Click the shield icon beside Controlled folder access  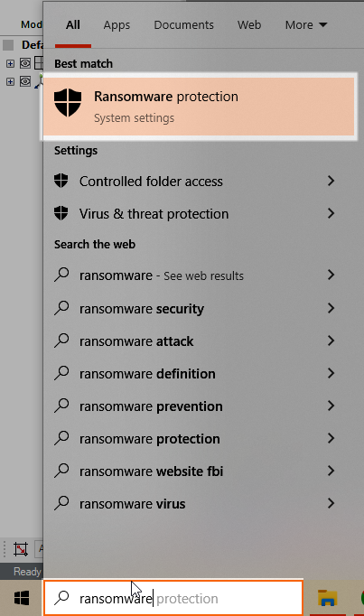(61, 181)
